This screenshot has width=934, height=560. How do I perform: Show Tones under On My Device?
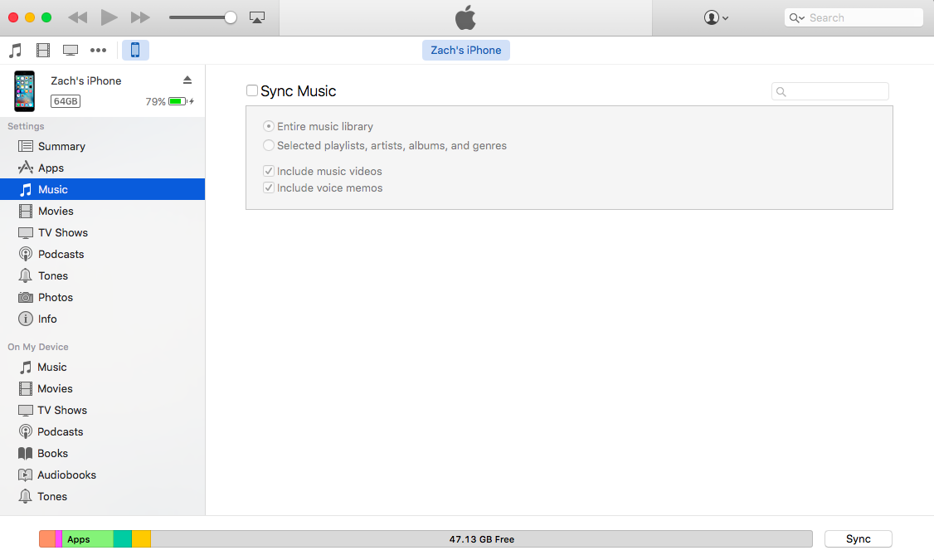point(103,496)
